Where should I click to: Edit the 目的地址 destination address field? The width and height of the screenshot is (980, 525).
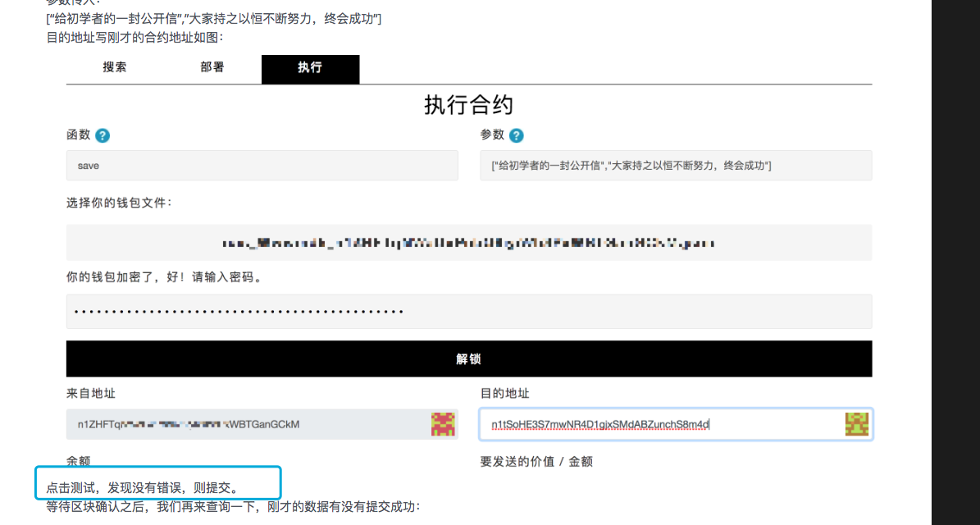[676, 424]
